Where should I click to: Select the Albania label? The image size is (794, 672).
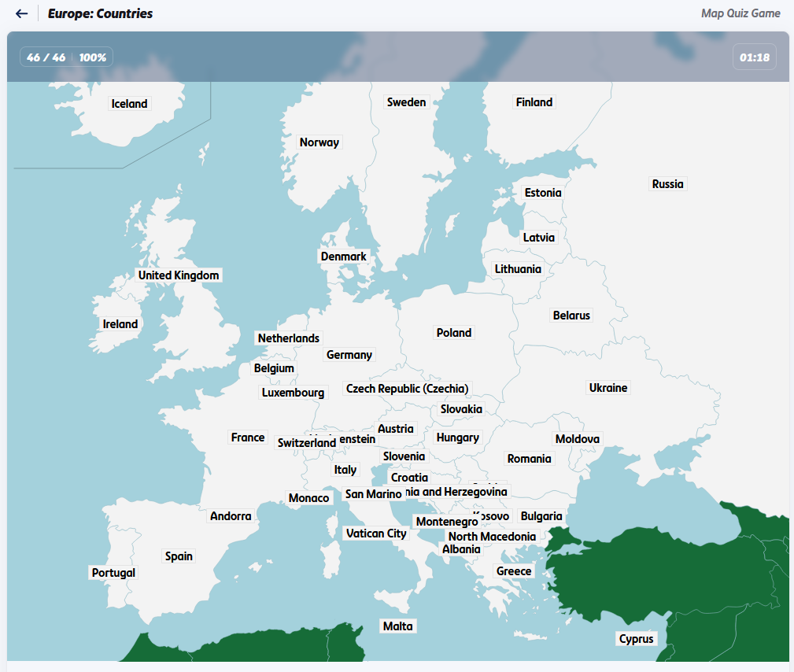click(461, 549)
